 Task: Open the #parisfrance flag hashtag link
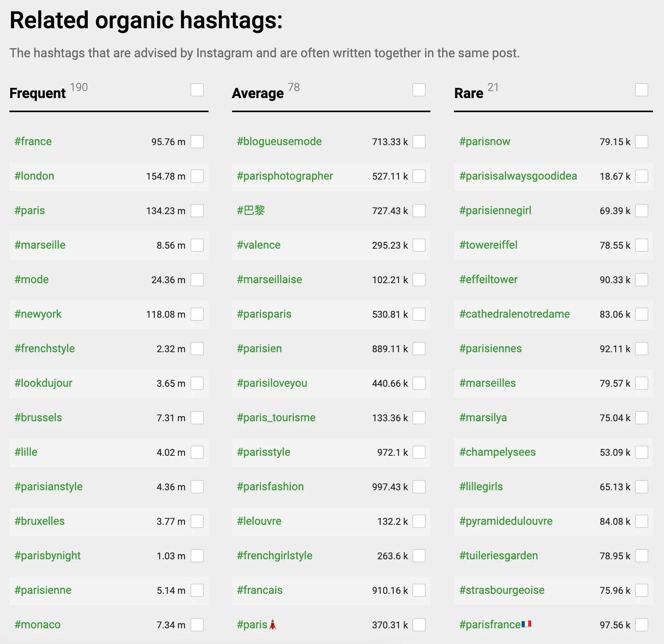click(x=495, y=625)
